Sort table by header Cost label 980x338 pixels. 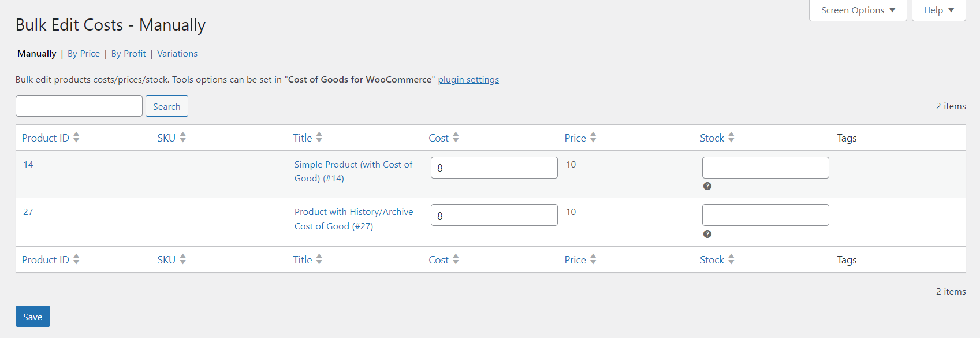[439, 138]
